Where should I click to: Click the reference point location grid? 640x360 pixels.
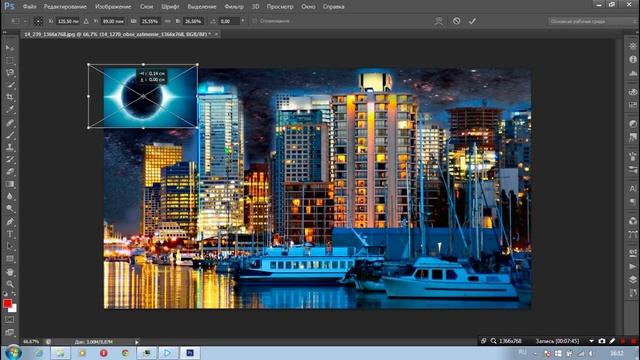point(38,21)
